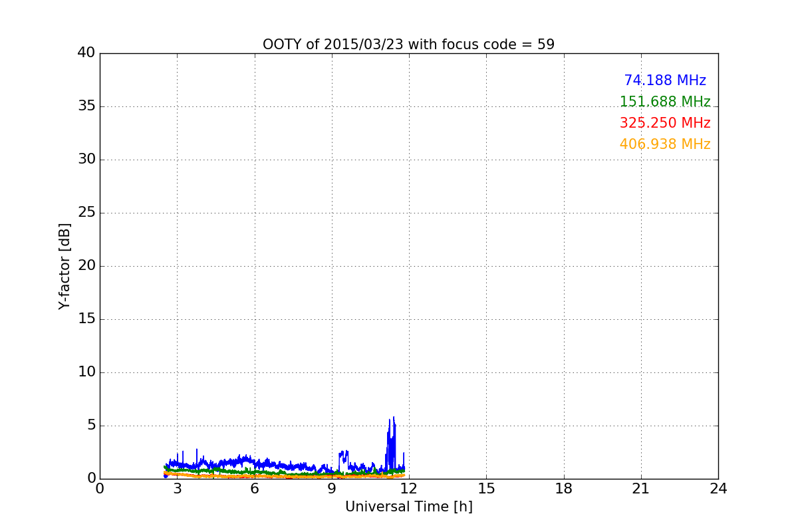Click the Universal Time [h] axis label
798x532 pixels.
pos(408,507)
